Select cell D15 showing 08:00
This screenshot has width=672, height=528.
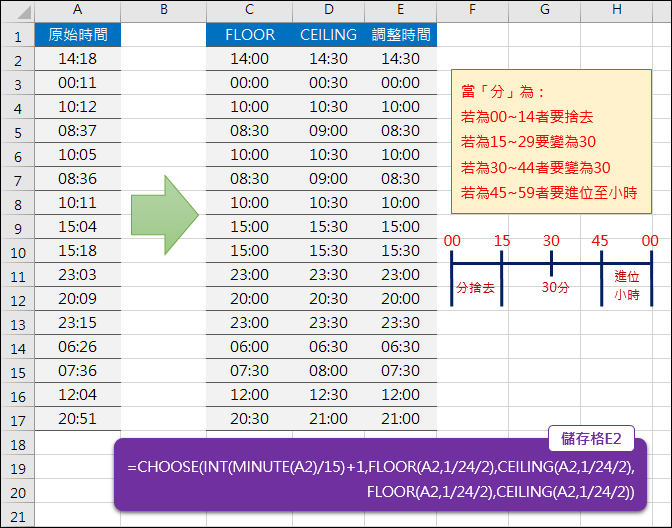pyautogui.click(x=329, y=371)
